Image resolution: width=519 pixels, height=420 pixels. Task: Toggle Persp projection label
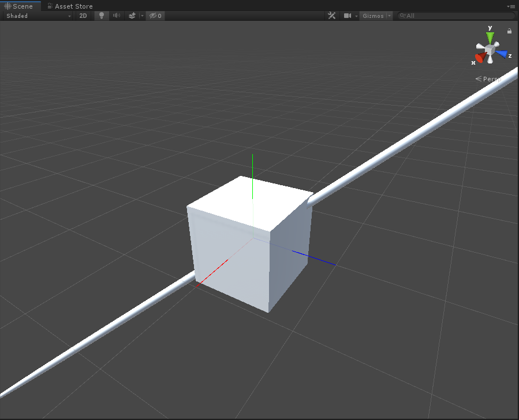click(488, 79)
